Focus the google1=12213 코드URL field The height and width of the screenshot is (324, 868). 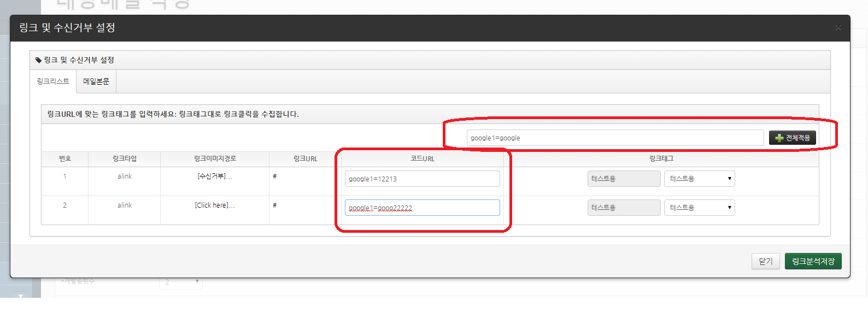click(422, 179)
